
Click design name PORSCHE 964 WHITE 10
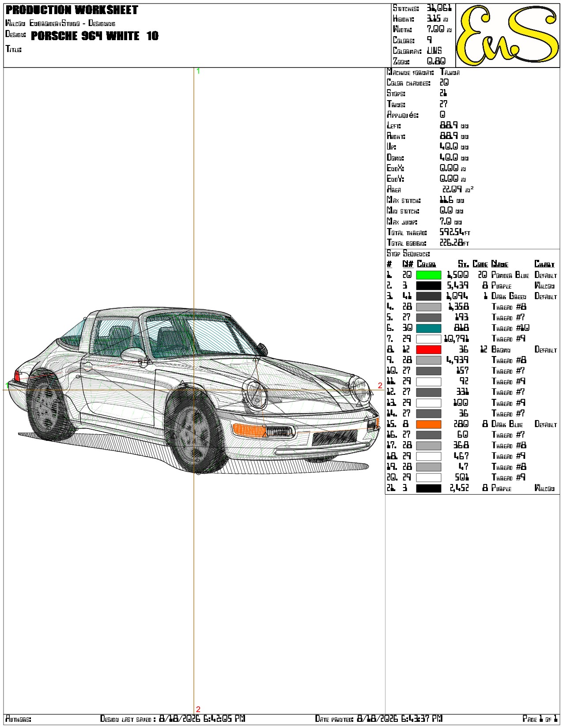pyautogui.click(x=94, y=36)
